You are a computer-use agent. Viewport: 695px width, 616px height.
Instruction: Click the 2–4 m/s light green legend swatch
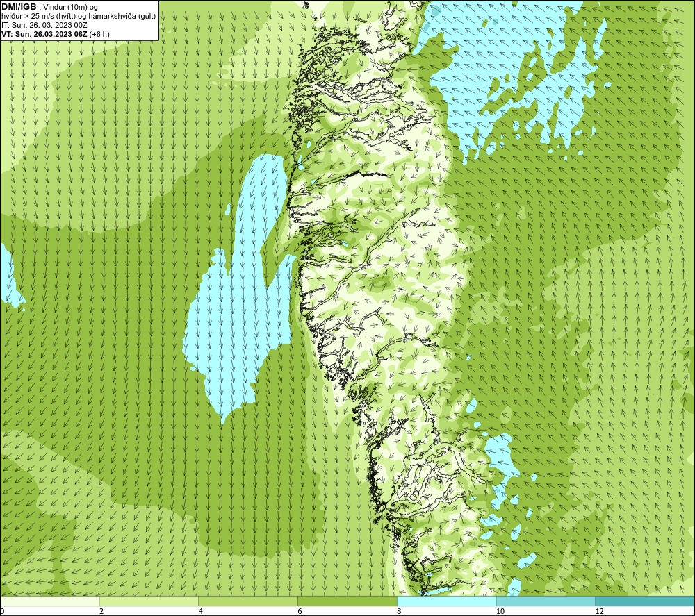tap(149, 601)
